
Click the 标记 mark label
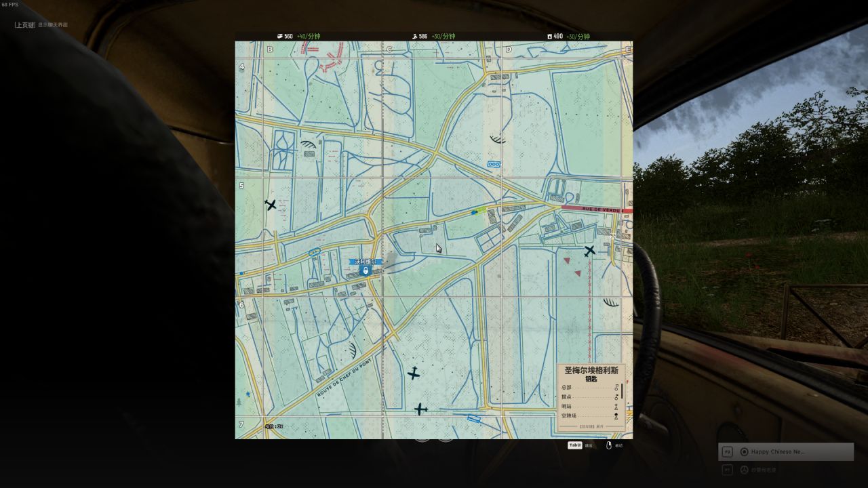tap(618, 445)
